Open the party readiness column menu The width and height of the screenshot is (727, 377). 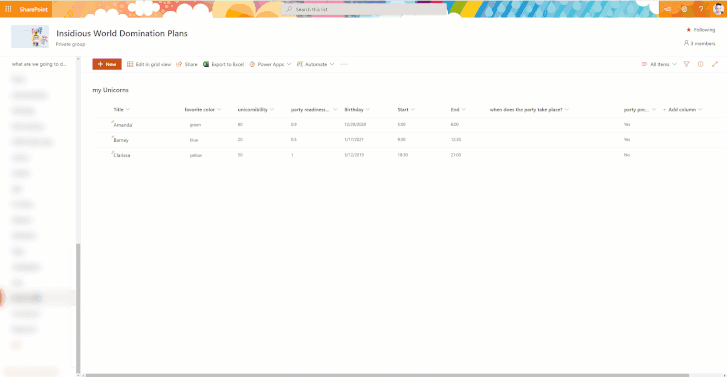coord(314,109)
